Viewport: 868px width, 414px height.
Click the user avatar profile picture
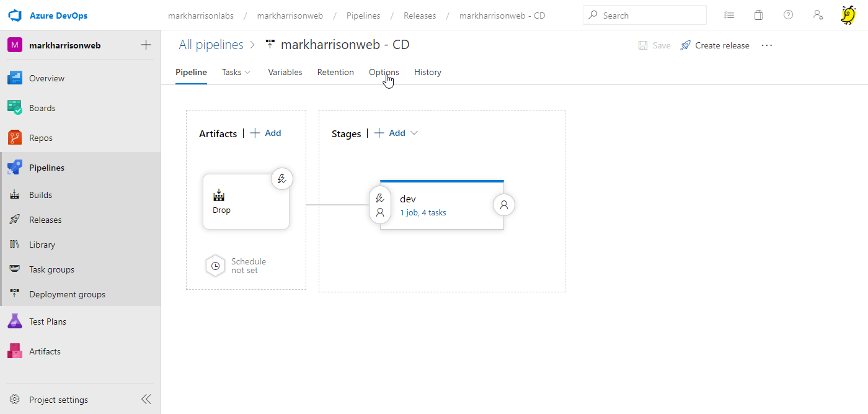pos(848,15)
